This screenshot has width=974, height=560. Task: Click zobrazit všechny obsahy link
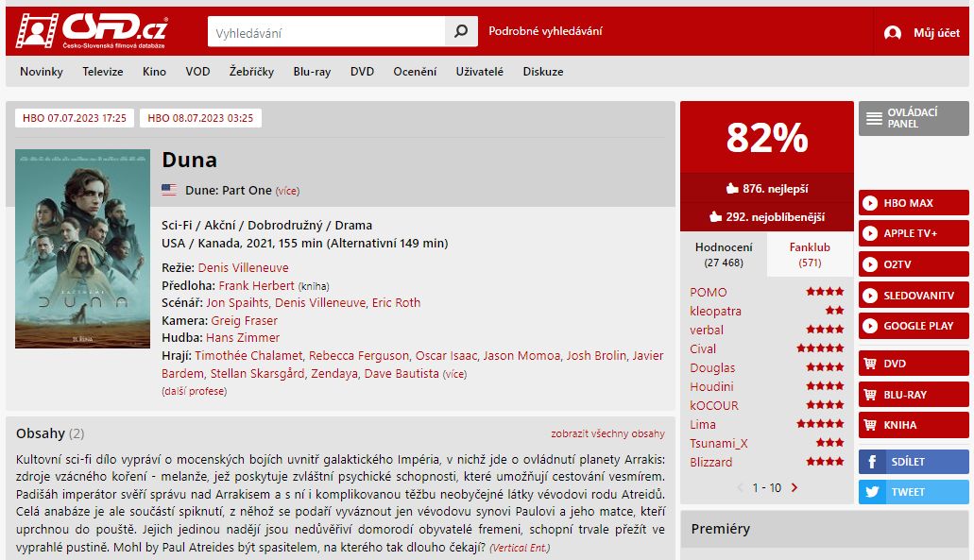point(607,433)
